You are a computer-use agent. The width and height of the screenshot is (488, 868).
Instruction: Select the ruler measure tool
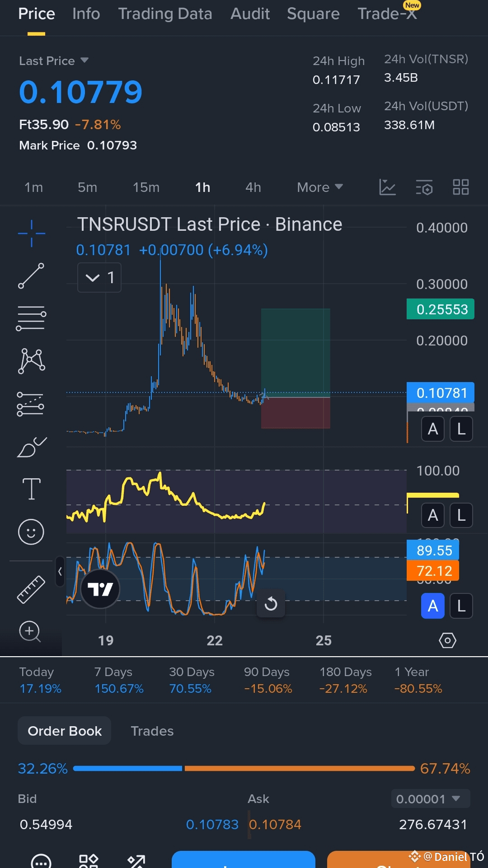[31, 589]
